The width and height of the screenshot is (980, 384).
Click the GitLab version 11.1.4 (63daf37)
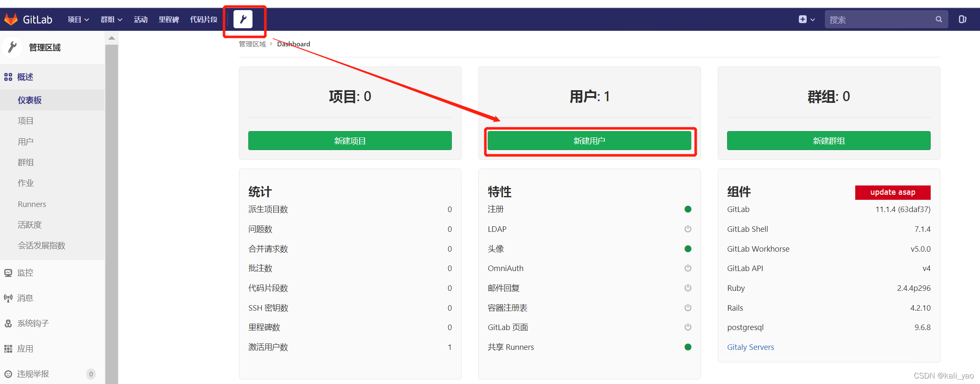click(903, 209)
